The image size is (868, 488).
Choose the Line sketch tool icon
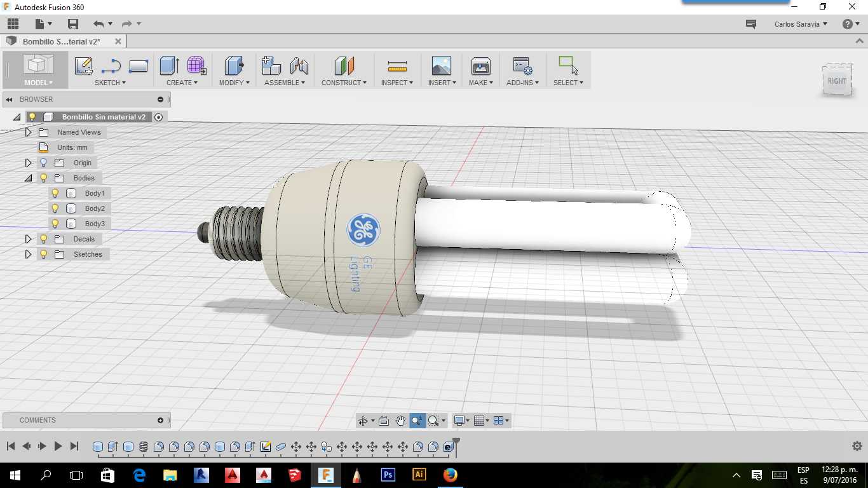point(111,65)
